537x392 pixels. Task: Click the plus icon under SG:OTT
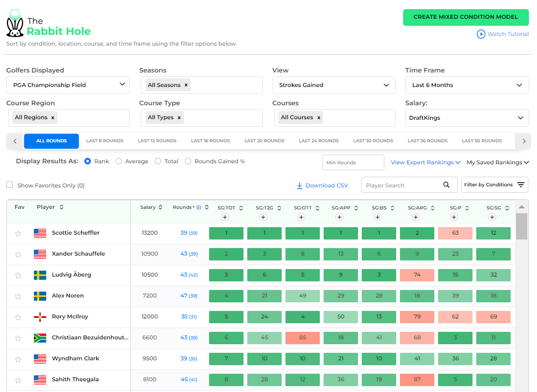pos(302,217)
